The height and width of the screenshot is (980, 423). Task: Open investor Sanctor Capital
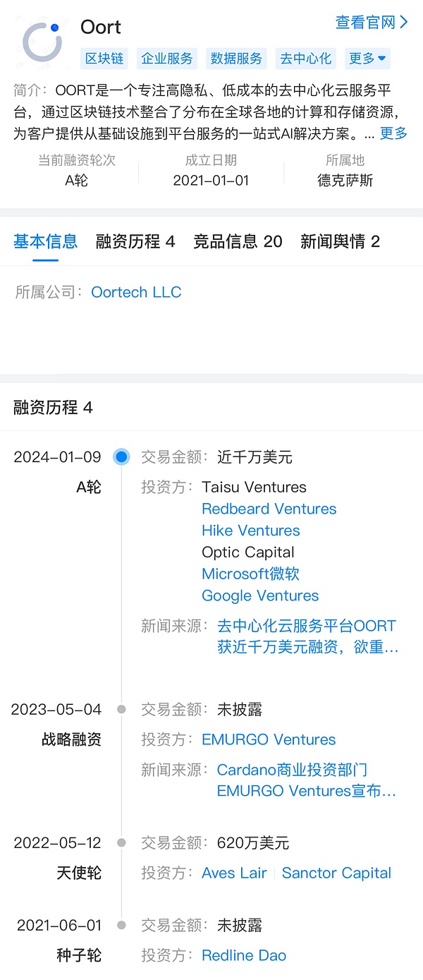coord(336,873)
